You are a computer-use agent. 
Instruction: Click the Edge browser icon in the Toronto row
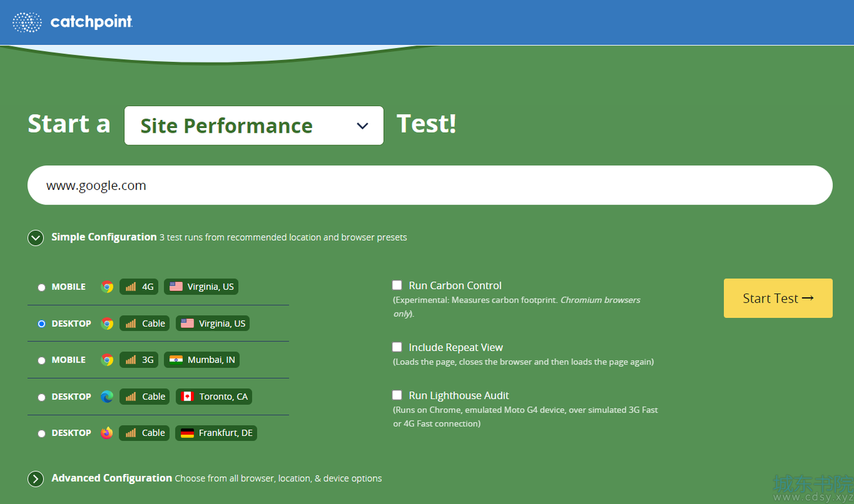coord(107,397)
